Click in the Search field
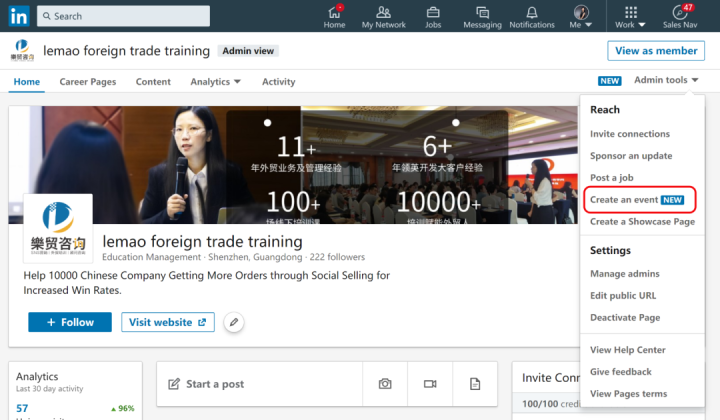720x420 pixels. point(124,16)
